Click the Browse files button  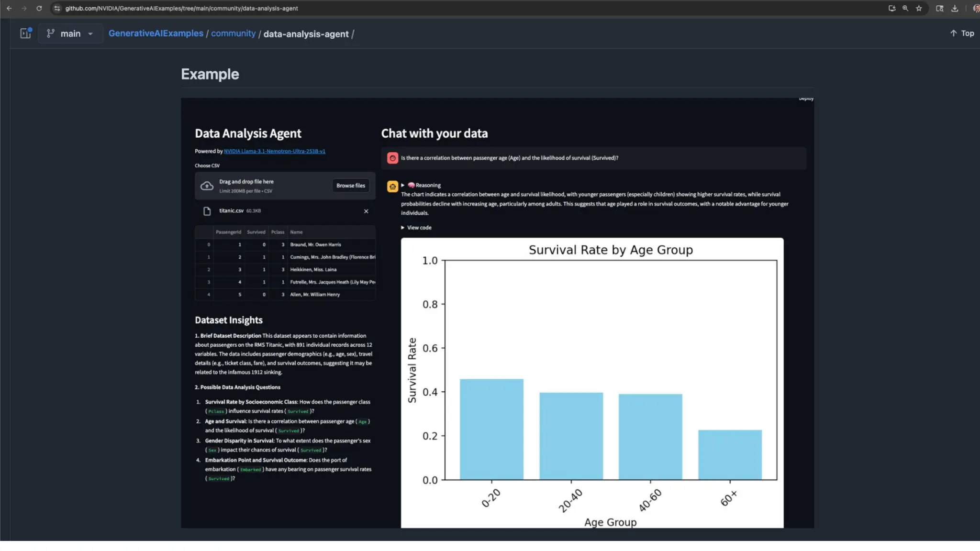(x=350, y=186)
